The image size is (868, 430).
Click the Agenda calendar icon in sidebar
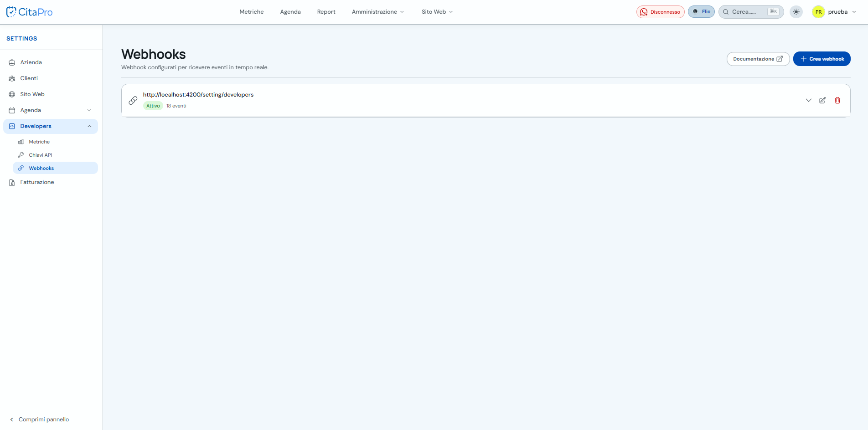coord(12,110)
